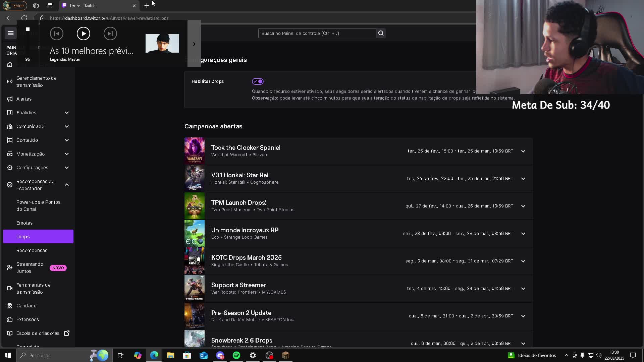The image size is (644, 362).
Task: Open Copilot from the taskbar
Action: pyautogui.click(x=138, y=355)
